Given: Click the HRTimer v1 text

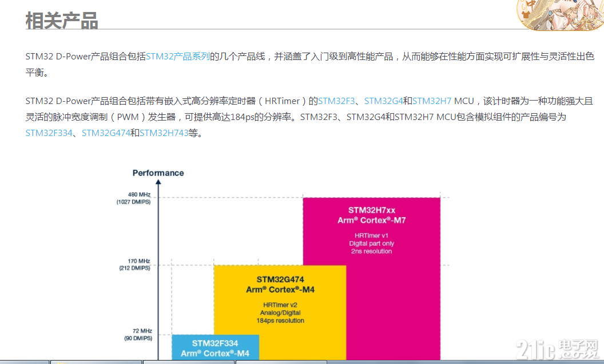Looking at the screenshot, I should coord(371,235).
